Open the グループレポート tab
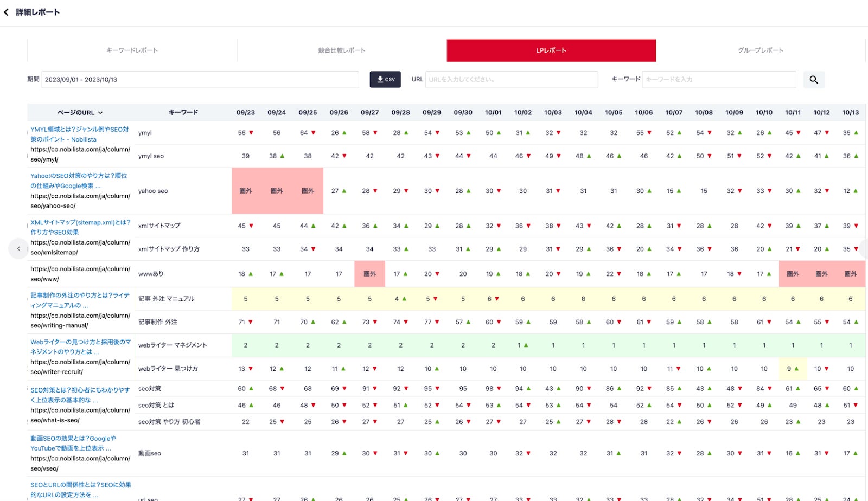Viewport: 868px width, 501px height. click(761, 50)
